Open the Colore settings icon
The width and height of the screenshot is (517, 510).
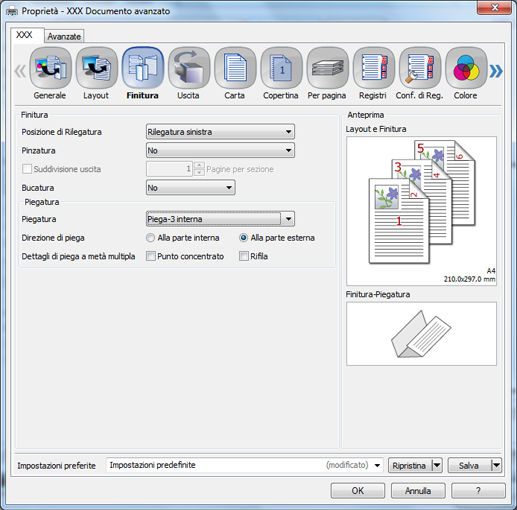pos(466,68)
